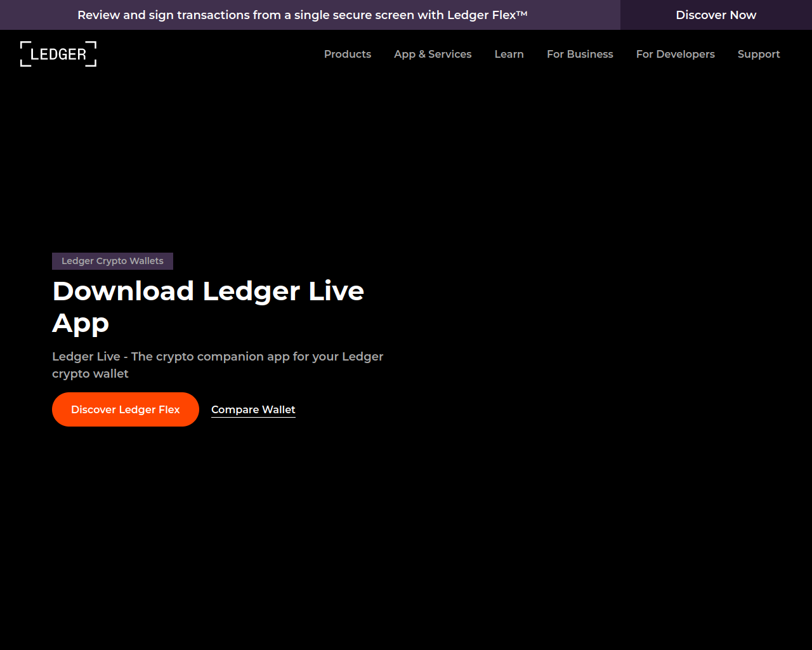Click the Download Ledger Live App heading
The height and width of the screenshot is (650, 812).
pyautogui.click(x=208, y=307)
